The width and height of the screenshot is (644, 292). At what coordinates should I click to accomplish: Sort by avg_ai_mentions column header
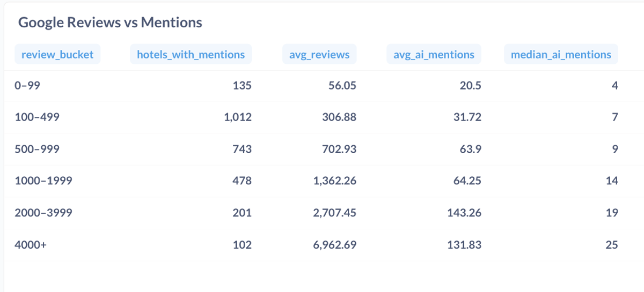pyautogui.click(x=434, y=54)
